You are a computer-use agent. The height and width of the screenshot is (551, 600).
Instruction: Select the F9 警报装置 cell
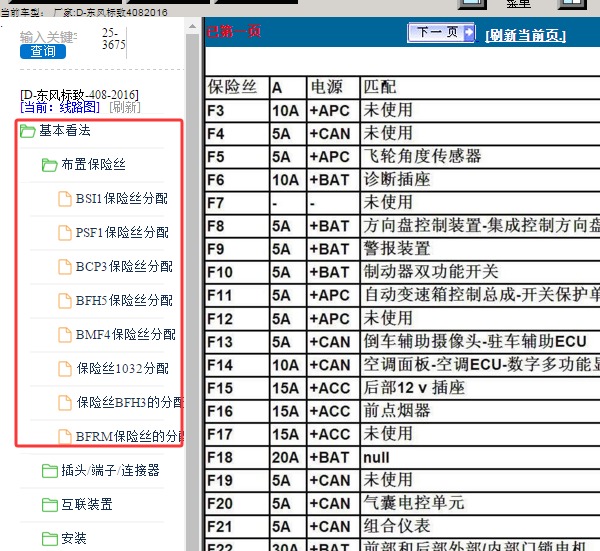point(480,249)
